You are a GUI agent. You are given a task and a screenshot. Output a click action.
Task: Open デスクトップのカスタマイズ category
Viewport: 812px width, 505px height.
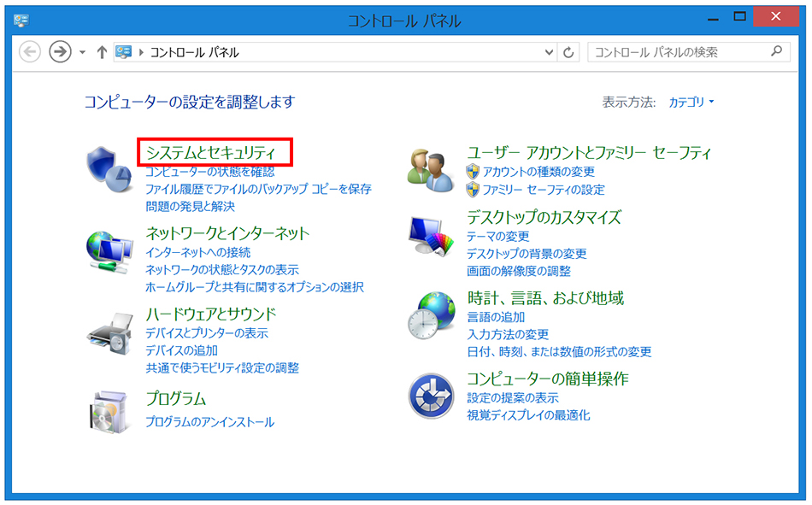(x=544, y=217)
